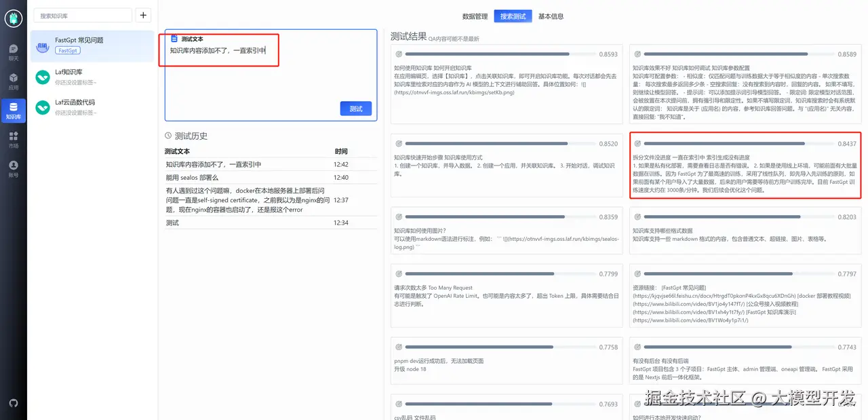Open history row 知识库内容添加不了 at 12:42
This screenshot has height=420, width=868.
pyautogui.click(x=271, y=164)
